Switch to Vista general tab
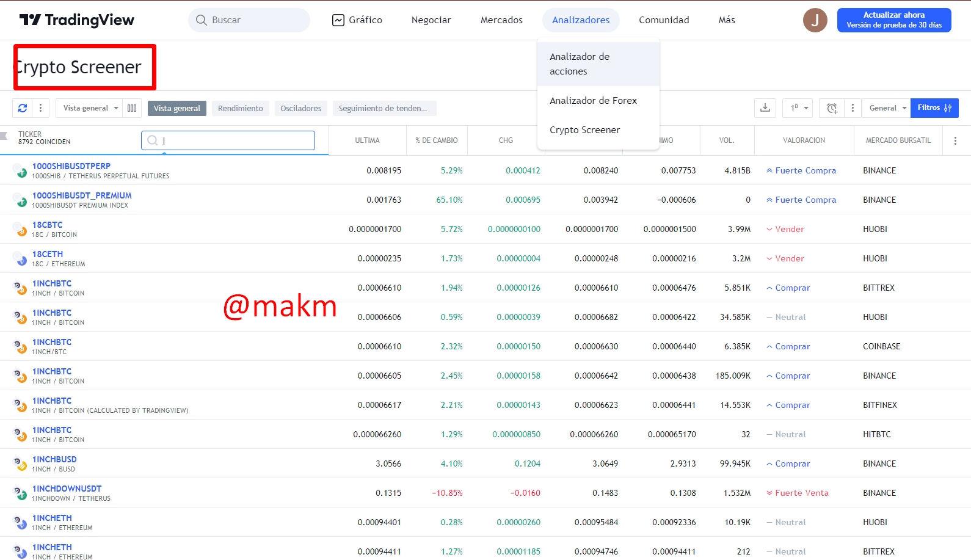 tap(177, 108)
